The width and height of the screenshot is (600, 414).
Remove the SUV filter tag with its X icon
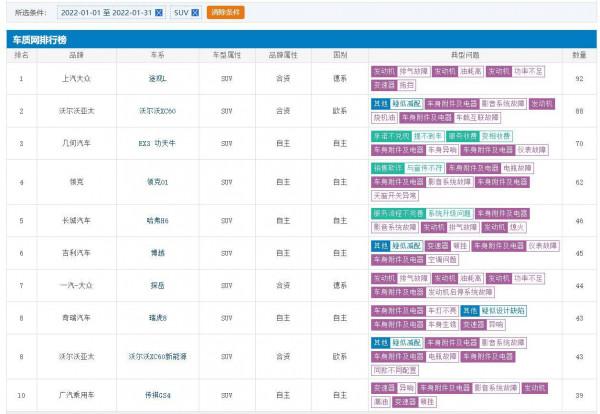coord(196,13)
